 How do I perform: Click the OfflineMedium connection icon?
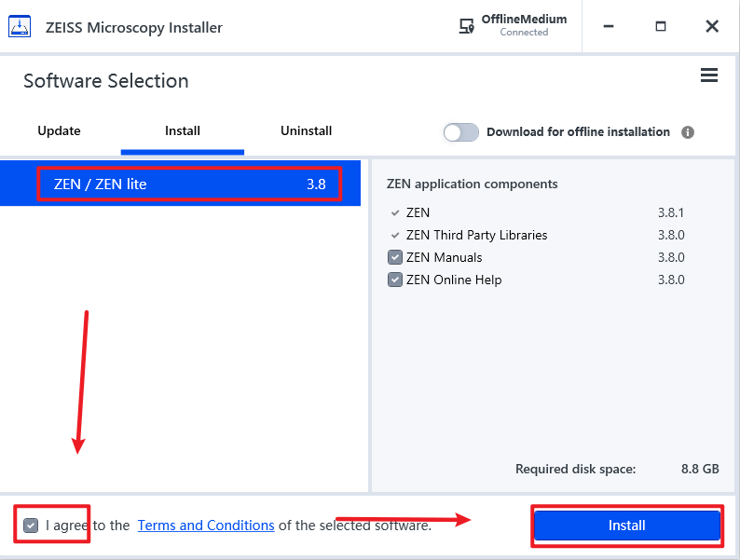467,26
